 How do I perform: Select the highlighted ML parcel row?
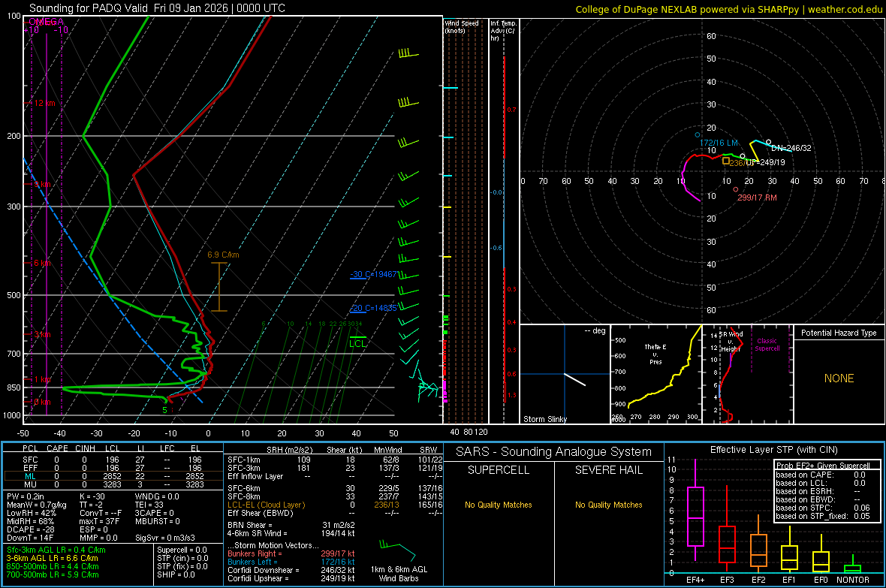[x=113, y=476]
